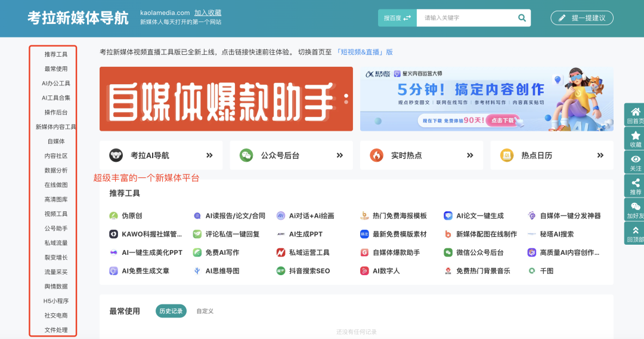Click the 自媒体一键分发神器 icon

pyautogui.click(x=531, y=215)
